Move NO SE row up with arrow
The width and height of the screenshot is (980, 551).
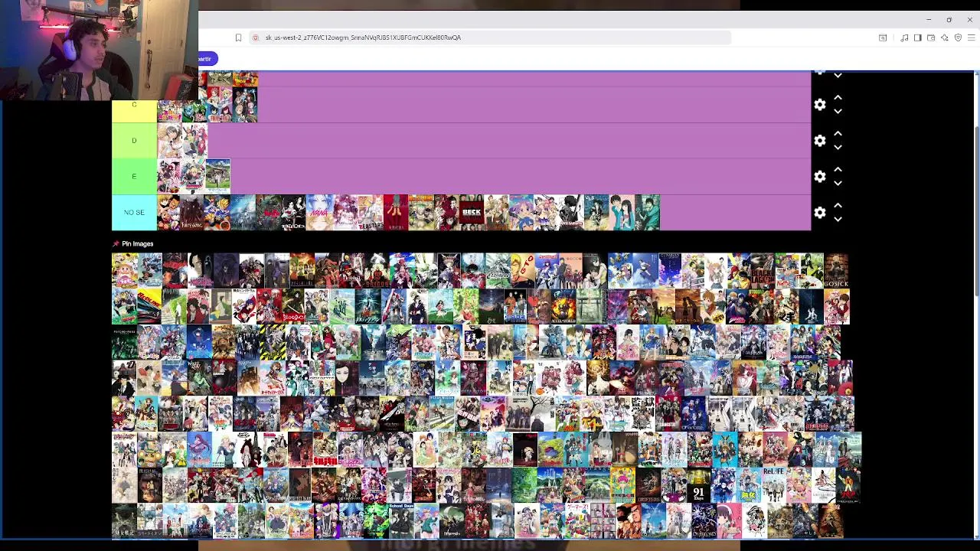click(838, 206)
